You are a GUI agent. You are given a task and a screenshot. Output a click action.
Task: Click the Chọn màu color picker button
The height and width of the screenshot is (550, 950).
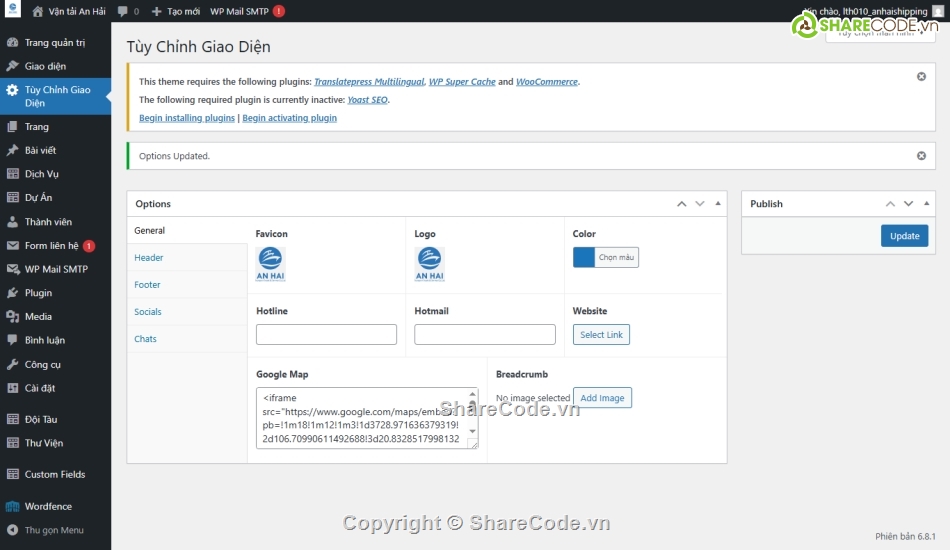coord(616,257)
